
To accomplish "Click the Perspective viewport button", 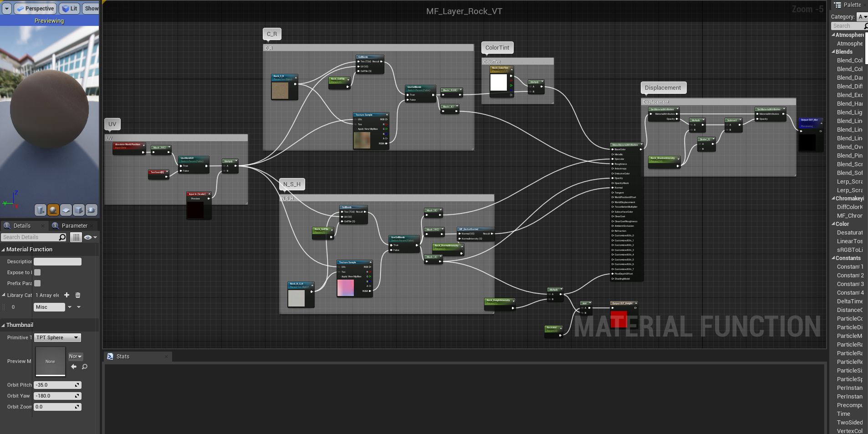I will 35,8.
